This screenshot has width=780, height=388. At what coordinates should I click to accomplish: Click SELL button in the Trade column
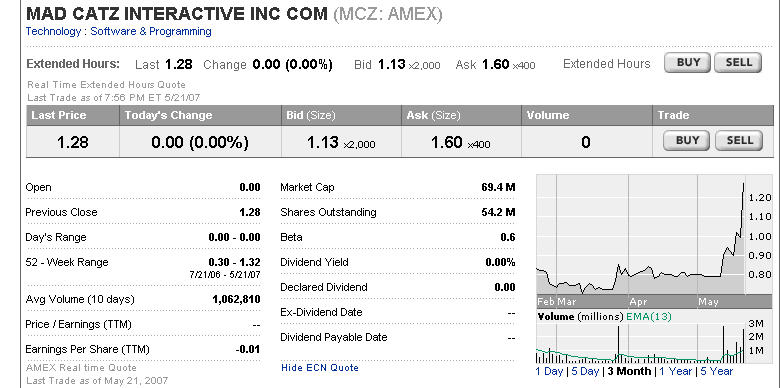point(739,141)
